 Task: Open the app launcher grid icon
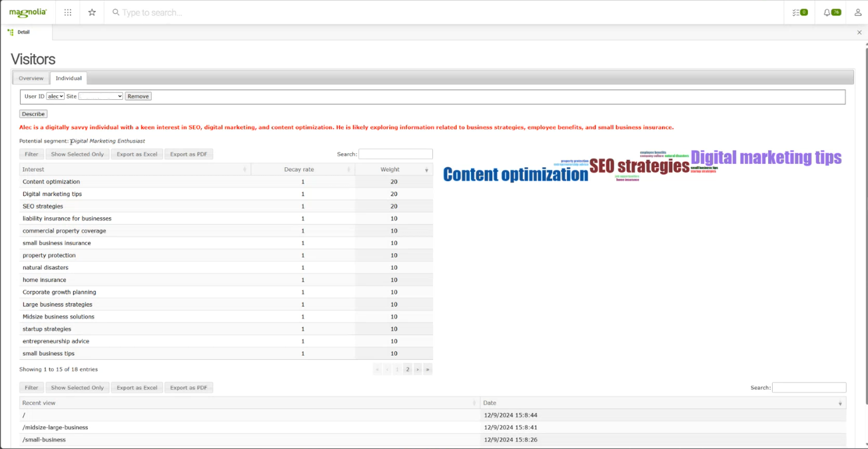[x=68, y=13]
